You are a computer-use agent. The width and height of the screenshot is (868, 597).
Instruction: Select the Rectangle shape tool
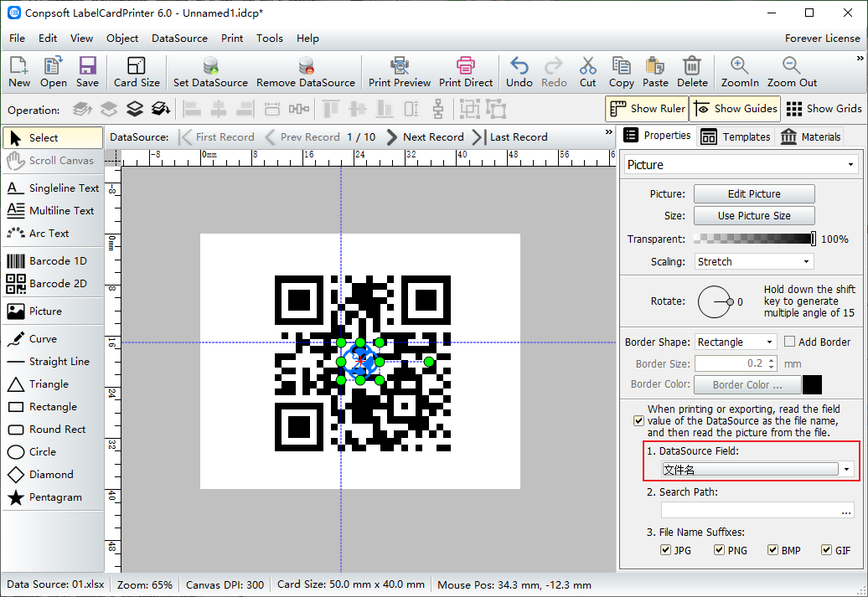click(x=53, y=407)
